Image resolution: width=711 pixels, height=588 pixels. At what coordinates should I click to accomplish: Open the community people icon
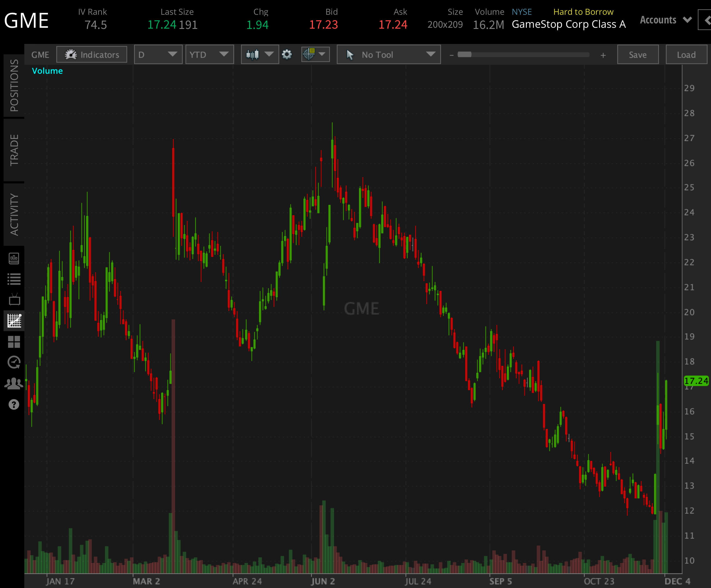coord(14,383)
